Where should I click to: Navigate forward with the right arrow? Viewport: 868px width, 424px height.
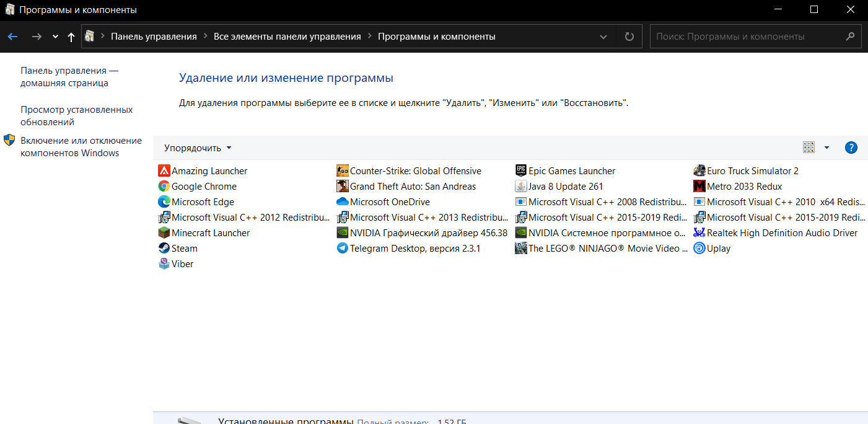click(37, 37)
